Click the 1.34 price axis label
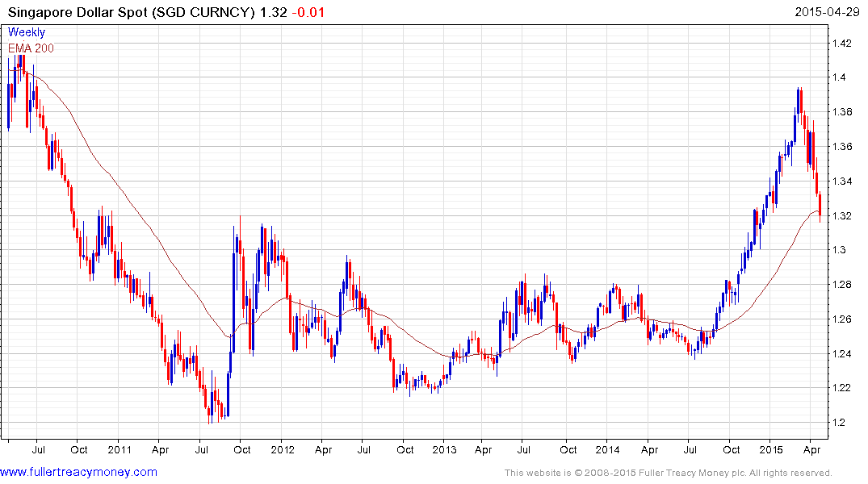This screenshot has height=484, width=868. click(842, 181)
